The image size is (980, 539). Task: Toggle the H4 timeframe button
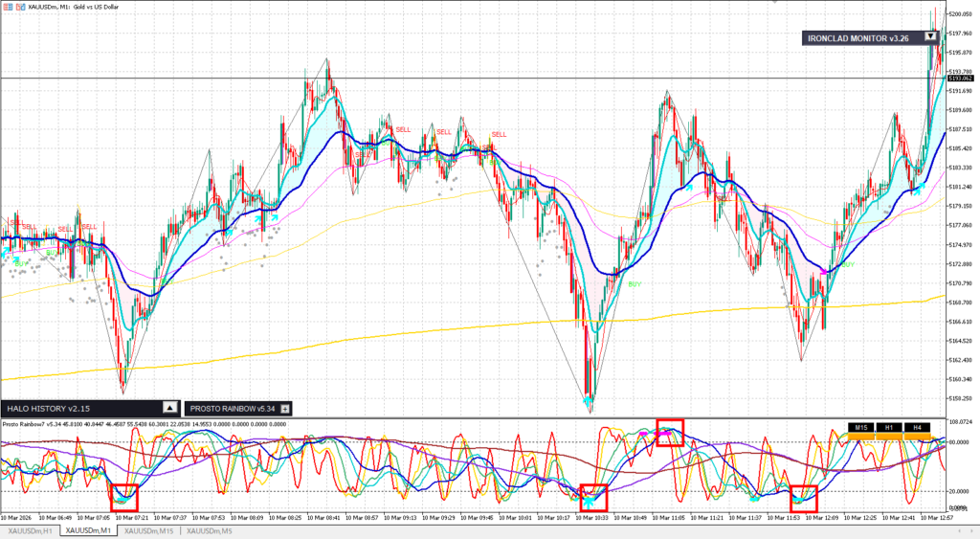click(x=917, y=426)
